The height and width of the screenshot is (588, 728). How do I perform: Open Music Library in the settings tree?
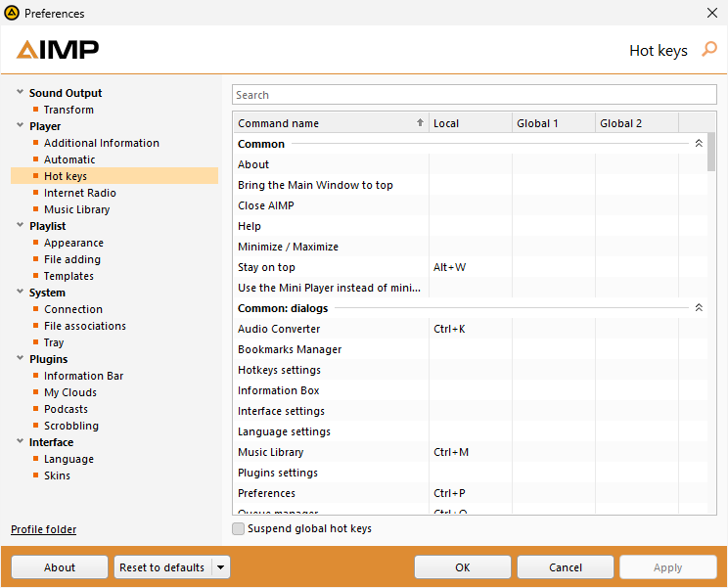pyautogui.click(x=77, y=209)
